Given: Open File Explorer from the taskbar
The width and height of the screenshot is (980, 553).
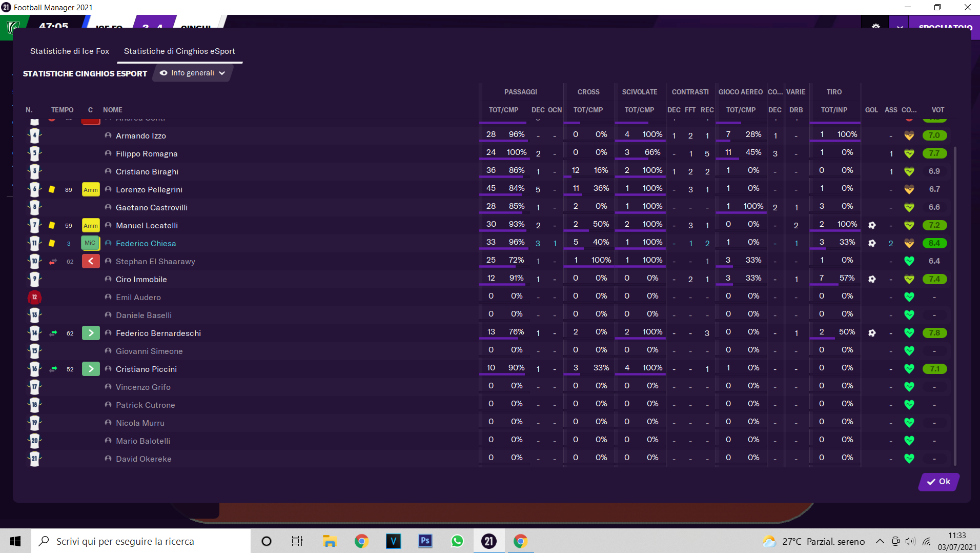Looking at the screenshot, I should 330,541.
